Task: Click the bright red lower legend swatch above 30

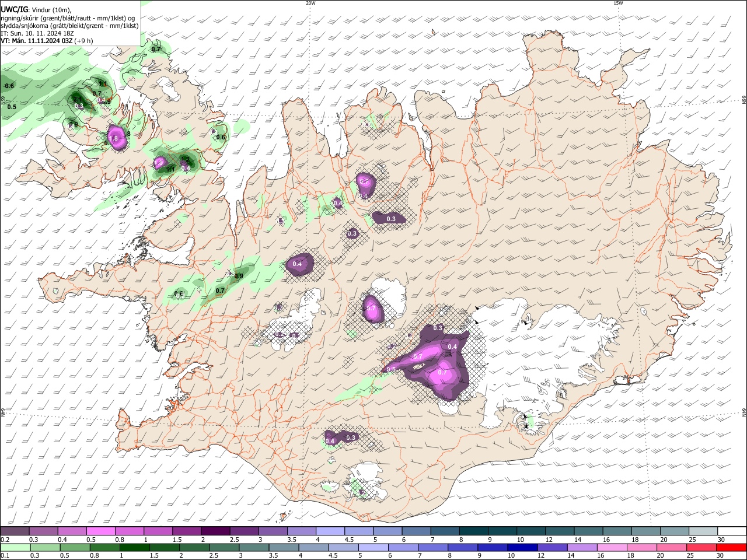Action: (x=731, y=547)
